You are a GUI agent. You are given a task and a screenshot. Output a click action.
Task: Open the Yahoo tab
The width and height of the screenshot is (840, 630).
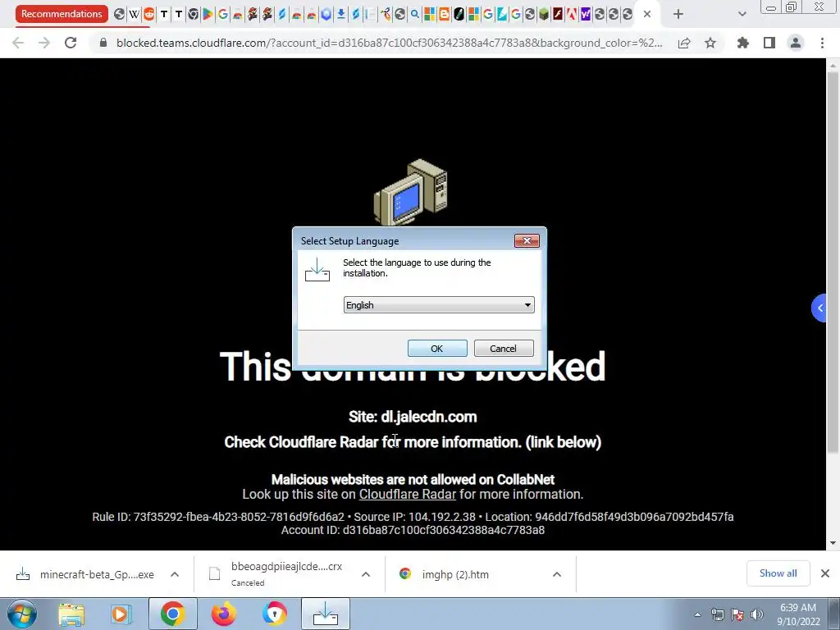pyautogui.click(x=586, y=15)
